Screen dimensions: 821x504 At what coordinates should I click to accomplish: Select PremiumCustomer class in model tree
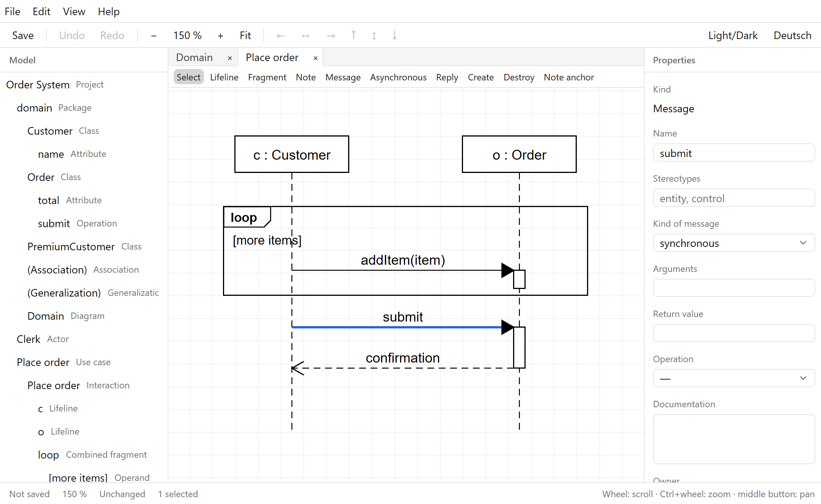pos(84,247)
